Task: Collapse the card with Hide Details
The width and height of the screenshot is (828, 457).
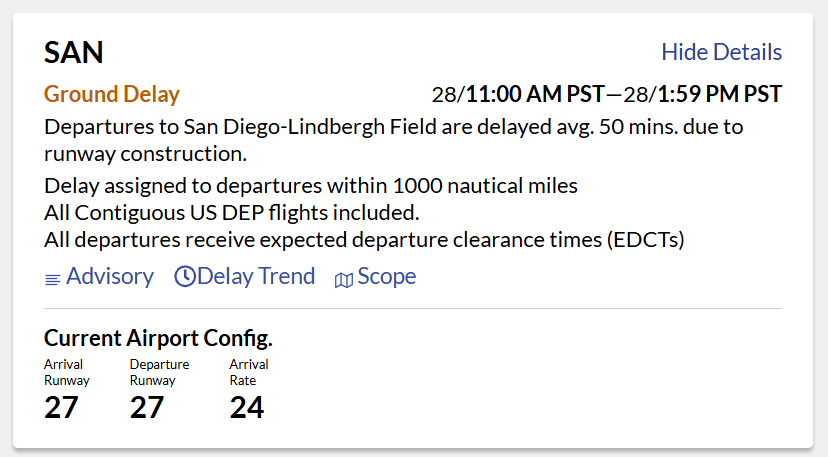Action: [x=721, y=52]
